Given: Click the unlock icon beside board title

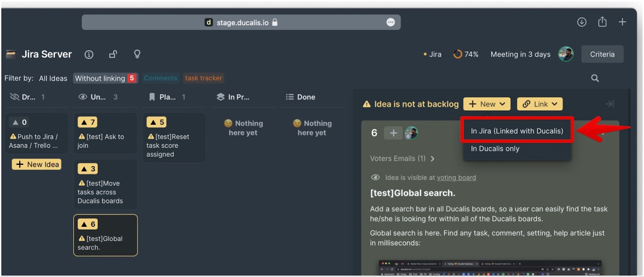Looking at the screenshot, I should pyautogui.click(x=113, y=54).
